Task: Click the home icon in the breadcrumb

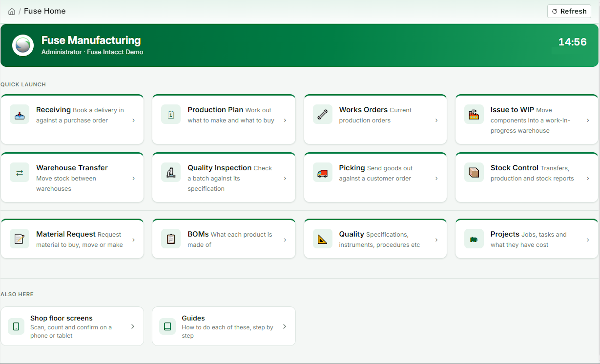Action: pos(12,12)
